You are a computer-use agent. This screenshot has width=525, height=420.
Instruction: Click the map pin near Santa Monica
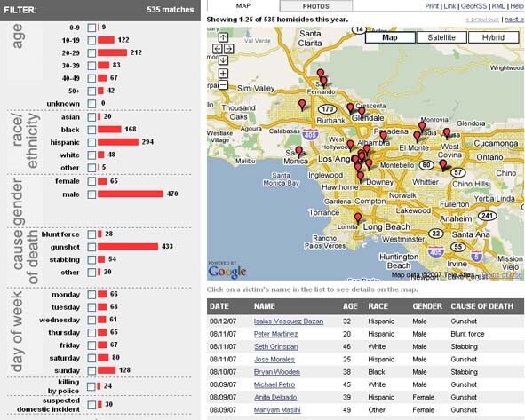299,152
